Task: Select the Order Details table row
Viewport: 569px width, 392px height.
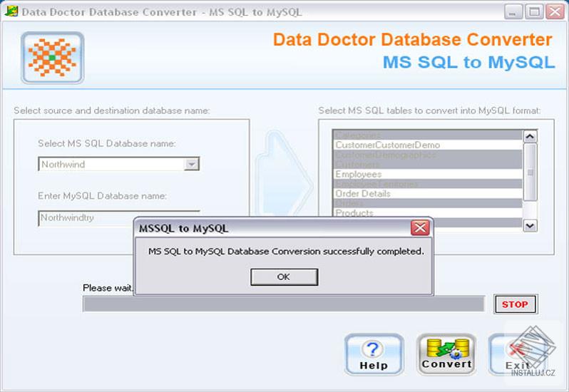Action: 428,194
